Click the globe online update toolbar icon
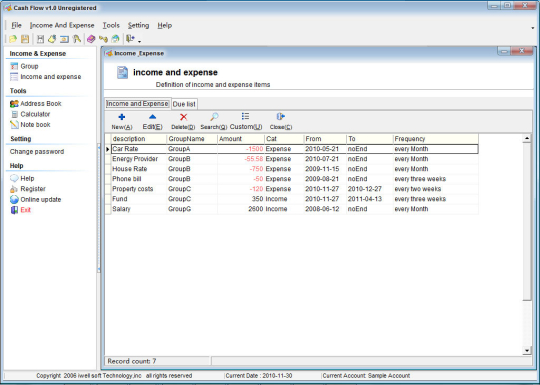Viewport: 540px width, 385px height. coord(115,39)
